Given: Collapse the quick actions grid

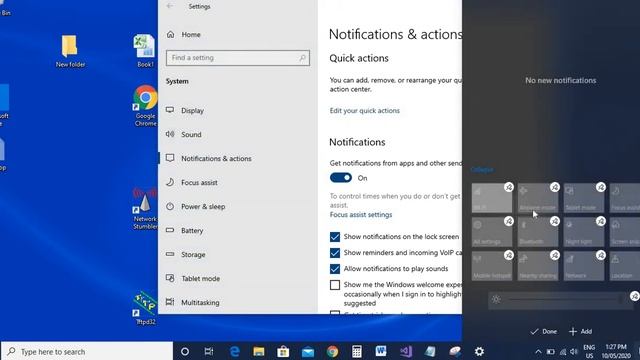Looking at the screenshot, I should 482,169.
